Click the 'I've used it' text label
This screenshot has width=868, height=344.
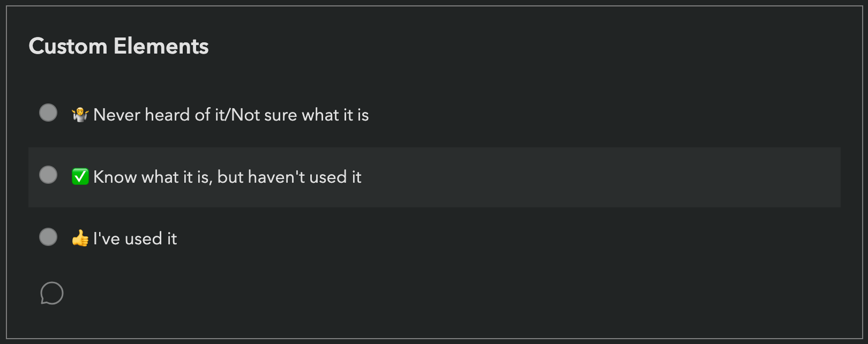coord(135,238)
